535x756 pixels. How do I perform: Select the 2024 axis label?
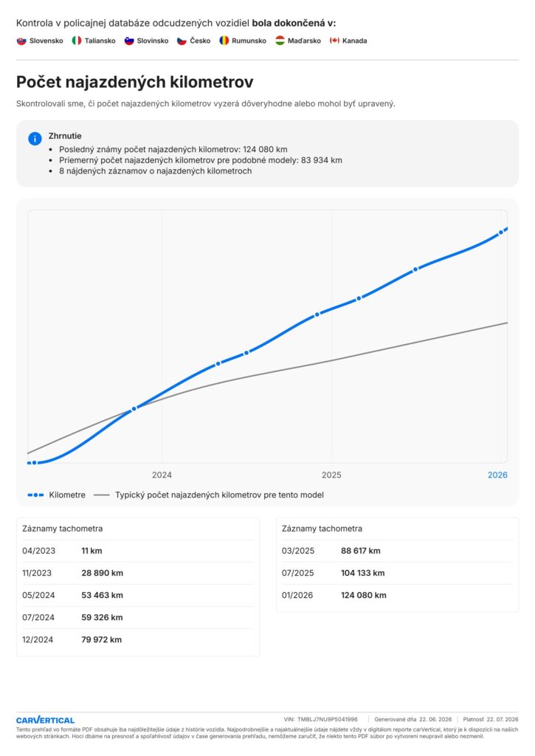pyautogui.click(x=162, y=475)
